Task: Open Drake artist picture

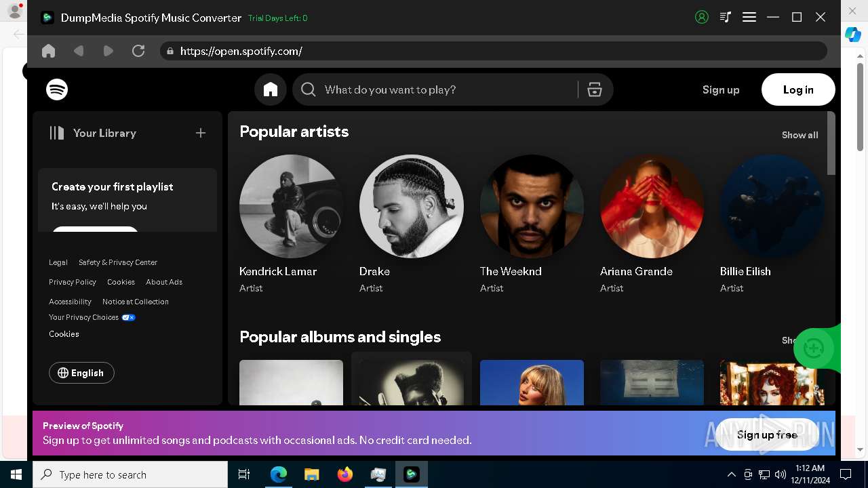Action: pyautogui.click(x=412, y=206)
